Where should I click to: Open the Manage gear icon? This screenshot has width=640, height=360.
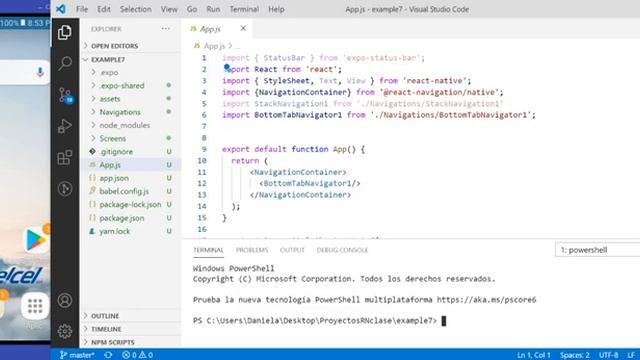coord(64,331)
